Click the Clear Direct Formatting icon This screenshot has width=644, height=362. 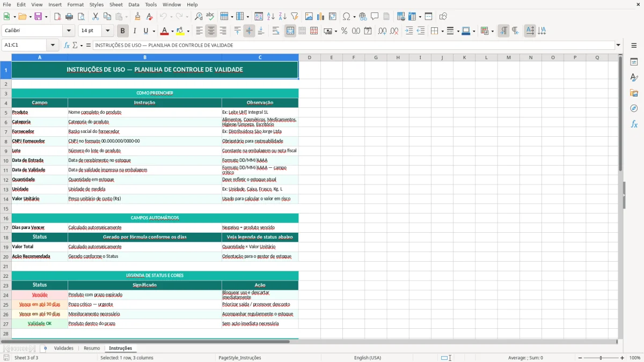tap(150, 17)
